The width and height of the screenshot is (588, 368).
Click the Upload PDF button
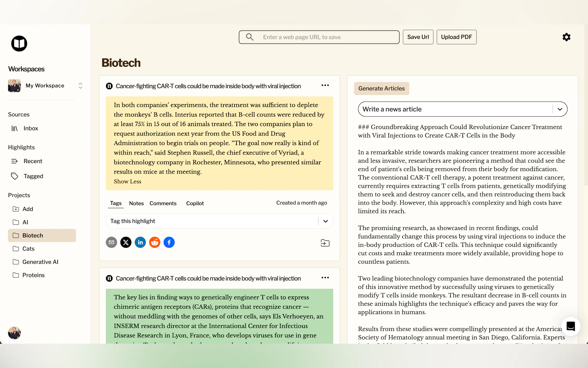click(x=456, y=37)
